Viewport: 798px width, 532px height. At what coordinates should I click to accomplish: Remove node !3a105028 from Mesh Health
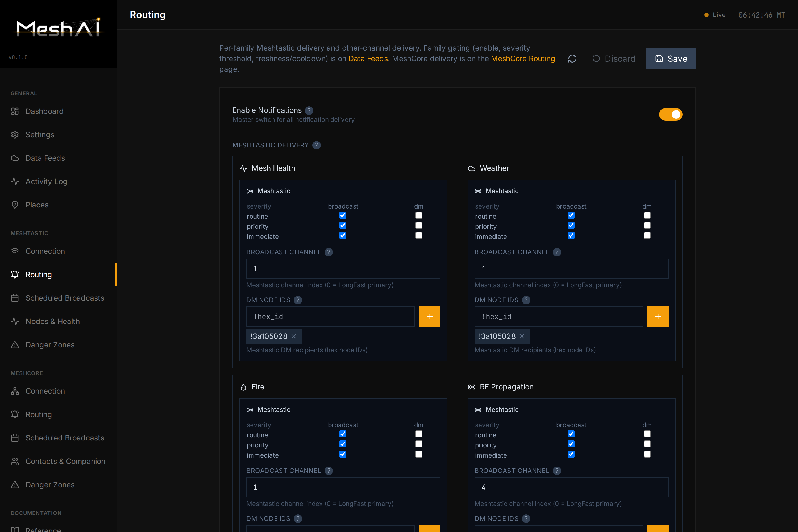pos(294,336)
